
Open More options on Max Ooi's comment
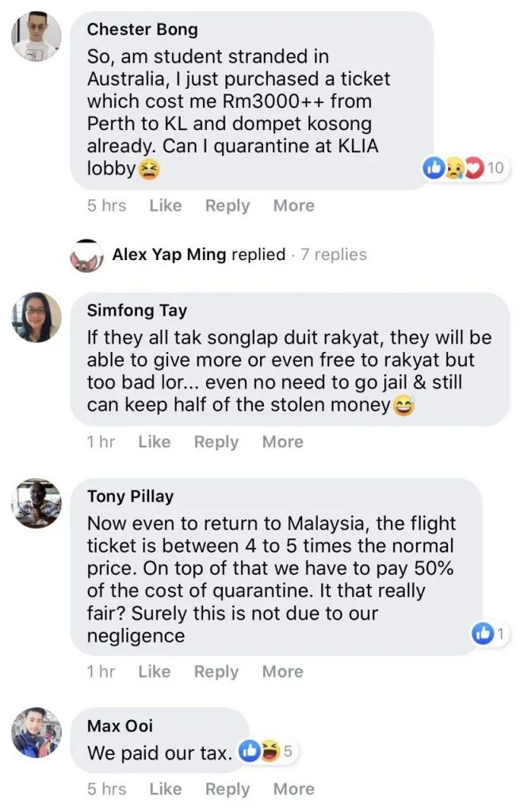[293, 789]
